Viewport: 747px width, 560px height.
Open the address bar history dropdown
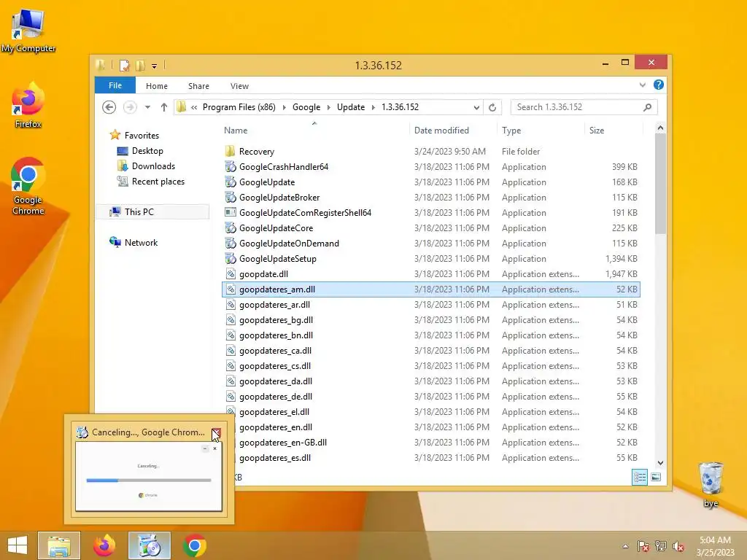tap(476, 107)
